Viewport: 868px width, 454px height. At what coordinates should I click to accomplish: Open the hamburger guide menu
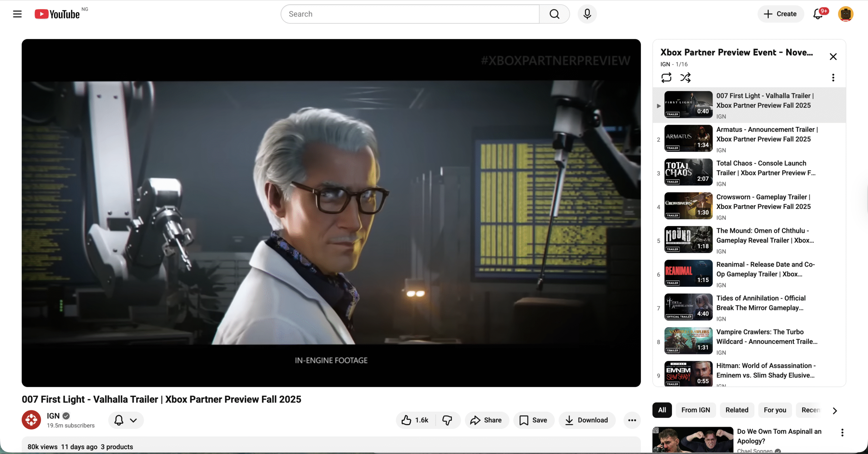click(x=17, y=14)
